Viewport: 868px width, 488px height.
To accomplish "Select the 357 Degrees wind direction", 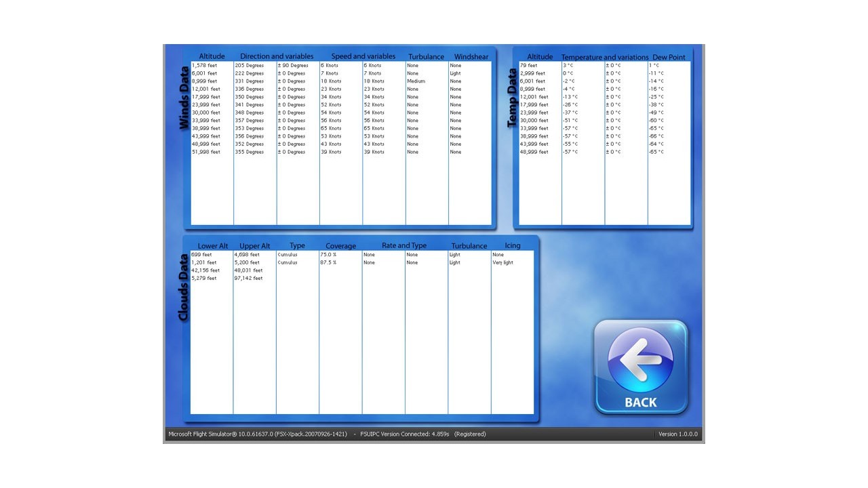I will (250, 121).
